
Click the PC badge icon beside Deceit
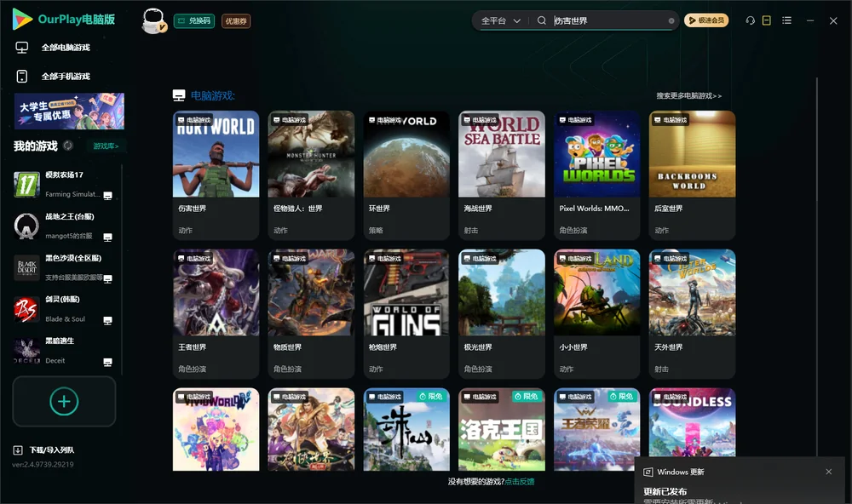pos(107,363)
